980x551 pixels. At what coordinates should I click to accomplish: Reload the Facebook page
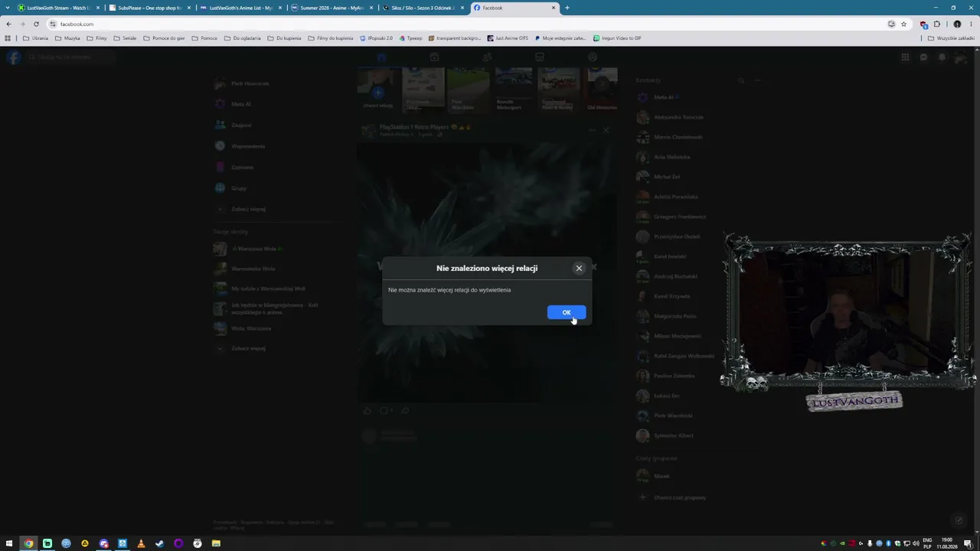click(36, 24)
